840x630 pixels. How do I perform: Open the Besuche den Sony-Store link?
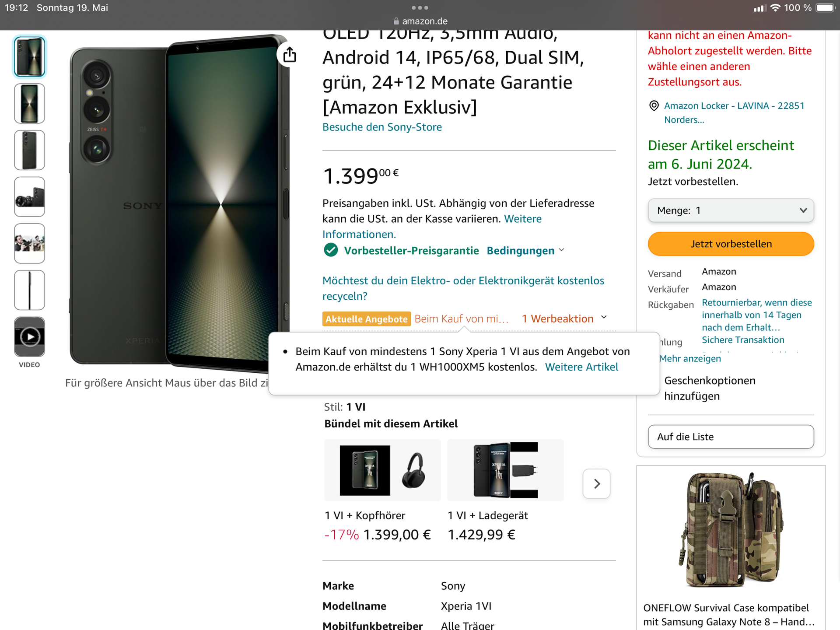tap(382, 127)
